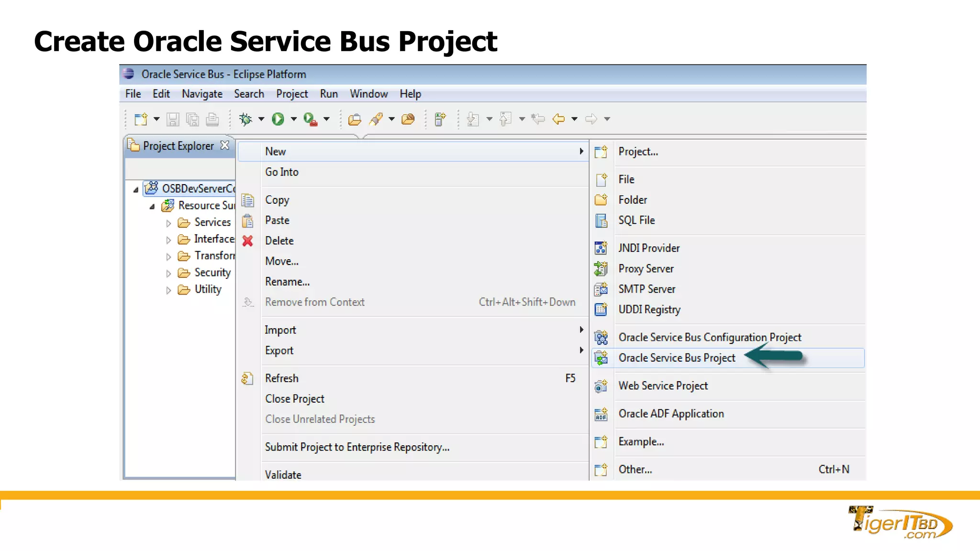Click the Last Edit Location icon
This screenshot has height=551, width=980.
coord(538,119)
